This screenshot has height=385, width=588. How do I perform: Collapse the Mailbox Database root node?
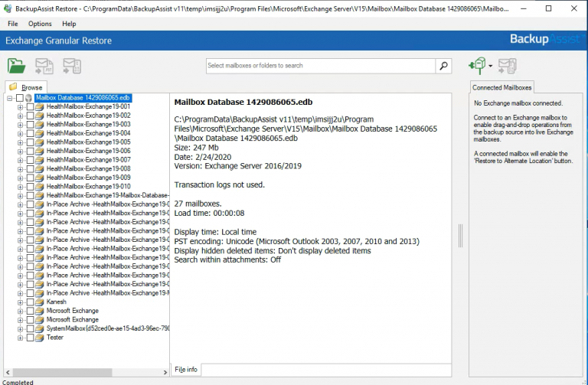click(9, 98)
